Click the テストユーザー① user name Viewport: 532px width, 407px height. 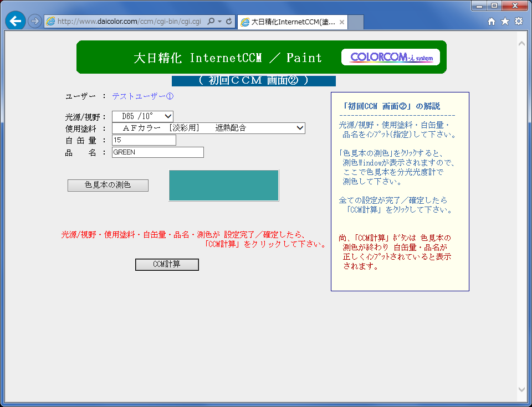(x=143, y=96)
